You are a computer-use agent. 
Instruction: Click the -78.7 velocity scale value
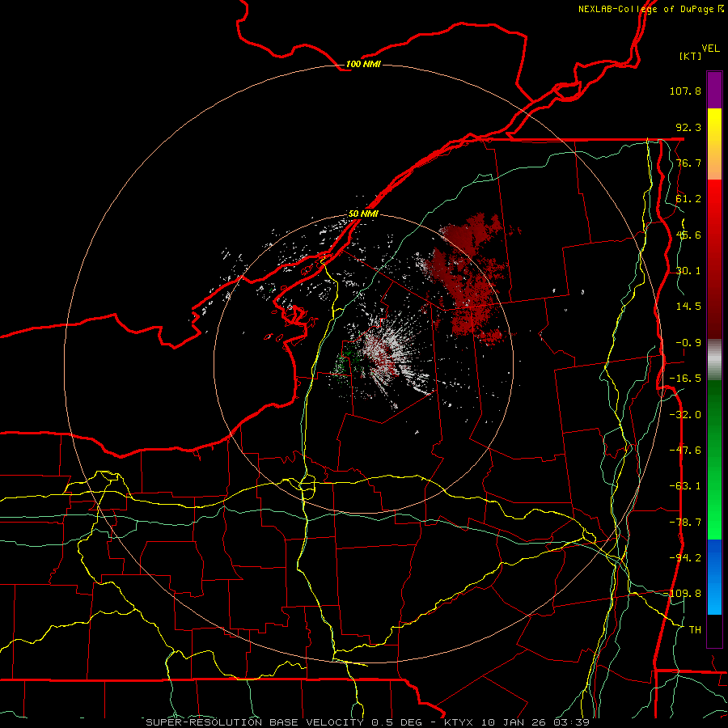[x=685, y=523]
